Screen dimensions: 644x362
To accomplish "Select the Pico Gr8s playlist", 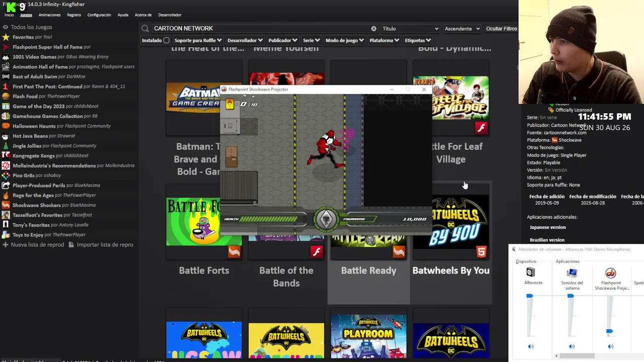I will click(32, 175).
